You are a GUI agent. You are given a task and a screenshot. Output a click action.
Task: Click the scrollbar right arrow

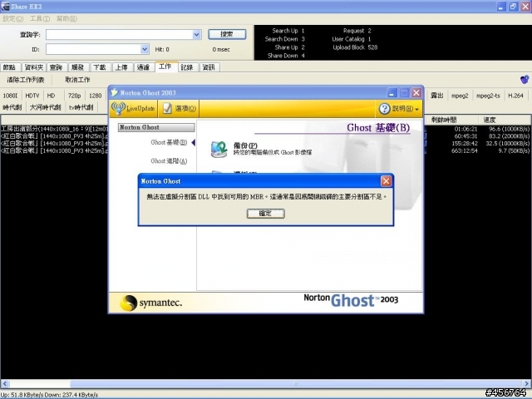pyautogui.click(x=527, y=384)
